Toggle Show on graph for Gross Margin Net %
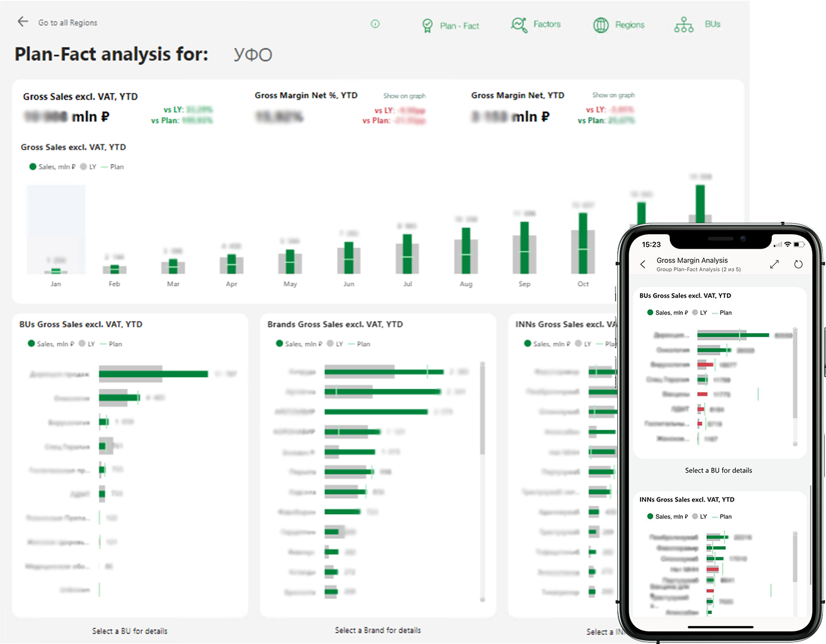 [x=404, y=96]
